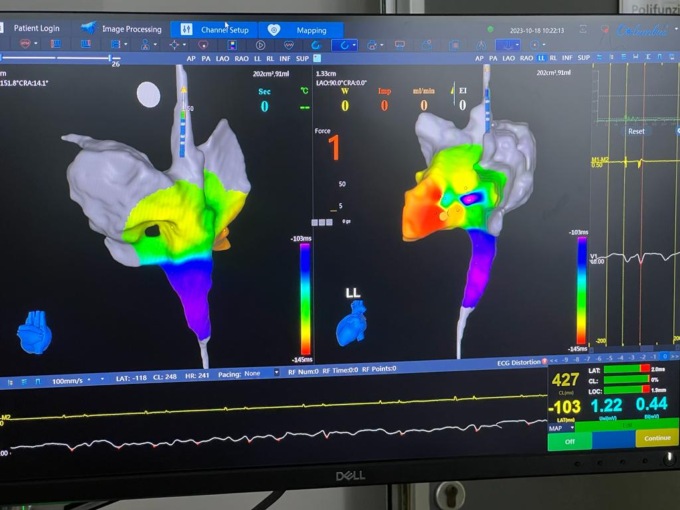Click the blue split-window layout icon
680x510 pixels.
[115, 44]
